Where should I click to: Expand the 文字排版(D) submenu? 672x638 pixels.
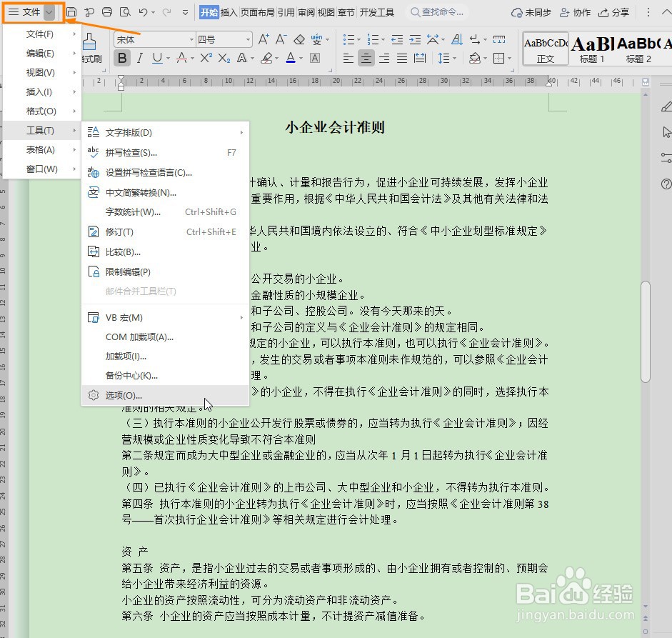pos(165,132)
